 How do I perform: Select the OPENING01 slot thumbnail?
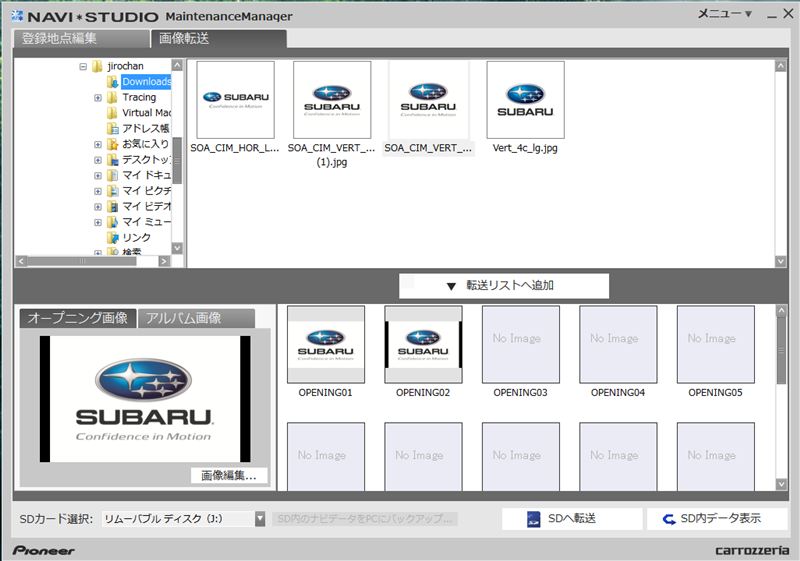pos(326,344)
